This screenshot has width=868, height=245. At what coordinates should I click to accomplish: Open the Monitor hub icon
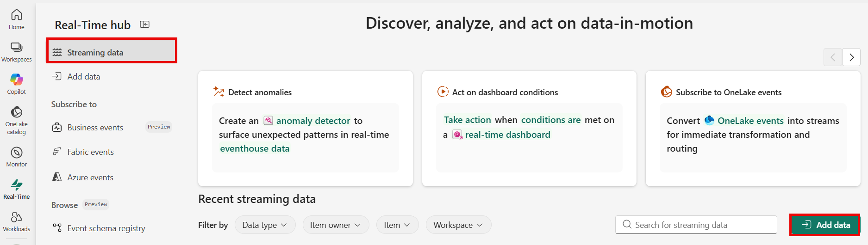click(17, 157)
